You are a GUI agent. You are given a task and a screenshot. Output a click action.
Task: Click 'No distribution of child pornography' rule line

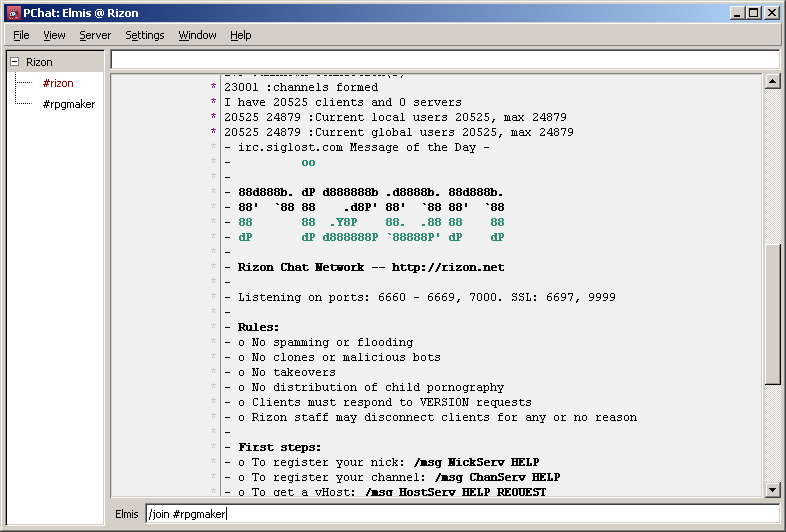tap(371, 388)
